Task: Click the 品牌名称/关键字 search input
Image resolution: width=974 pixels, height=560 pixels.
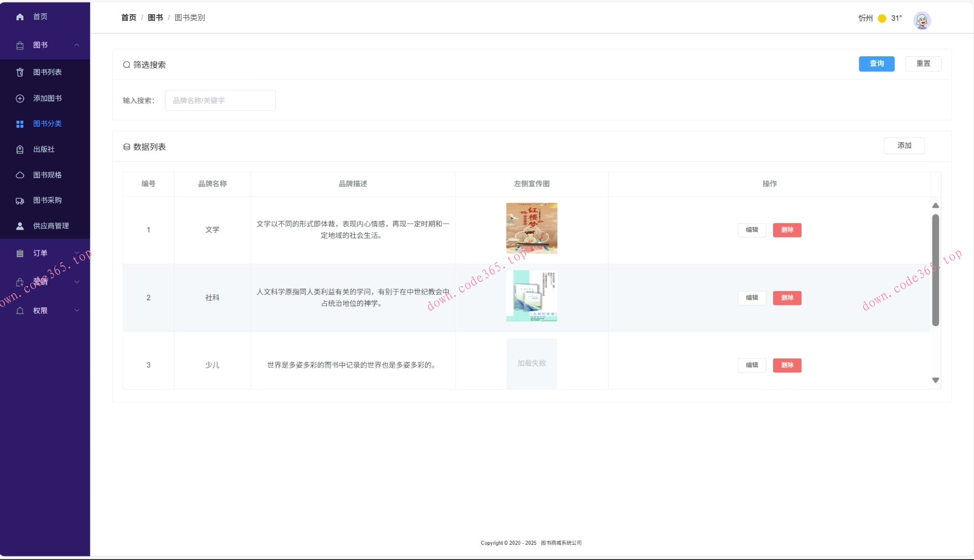Action: point(220,100)
